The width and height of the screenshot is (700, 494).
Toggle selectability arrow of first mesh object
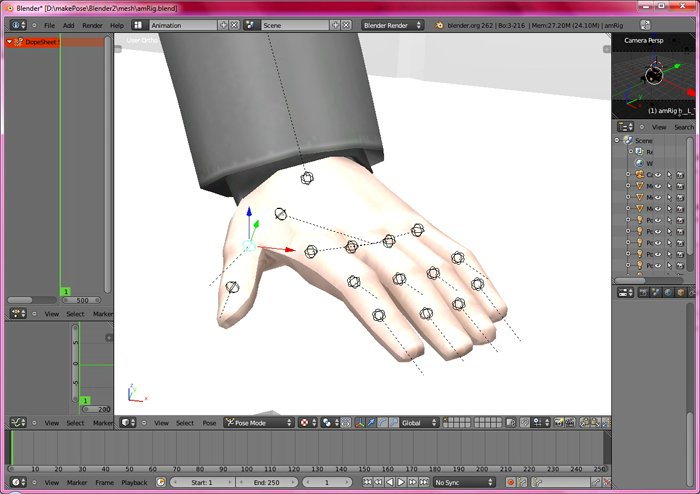pos(671,185)
